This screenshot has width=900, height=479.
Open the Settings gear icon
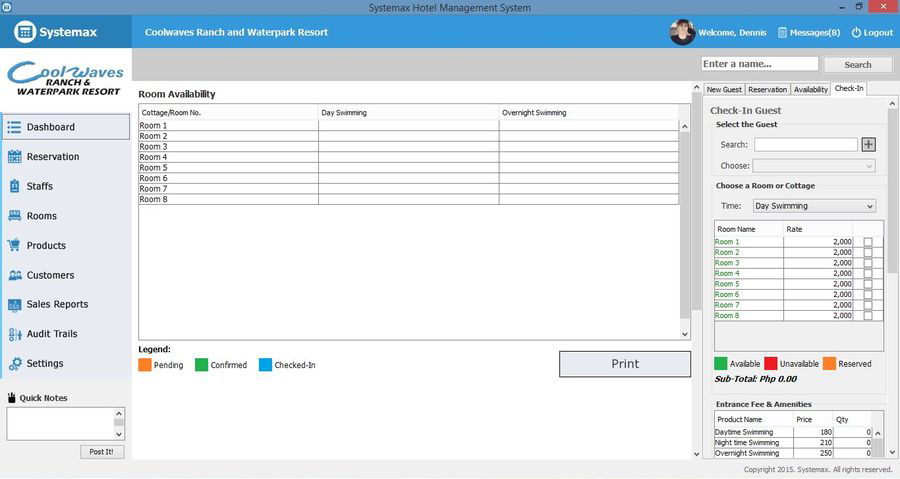[14, 364]
